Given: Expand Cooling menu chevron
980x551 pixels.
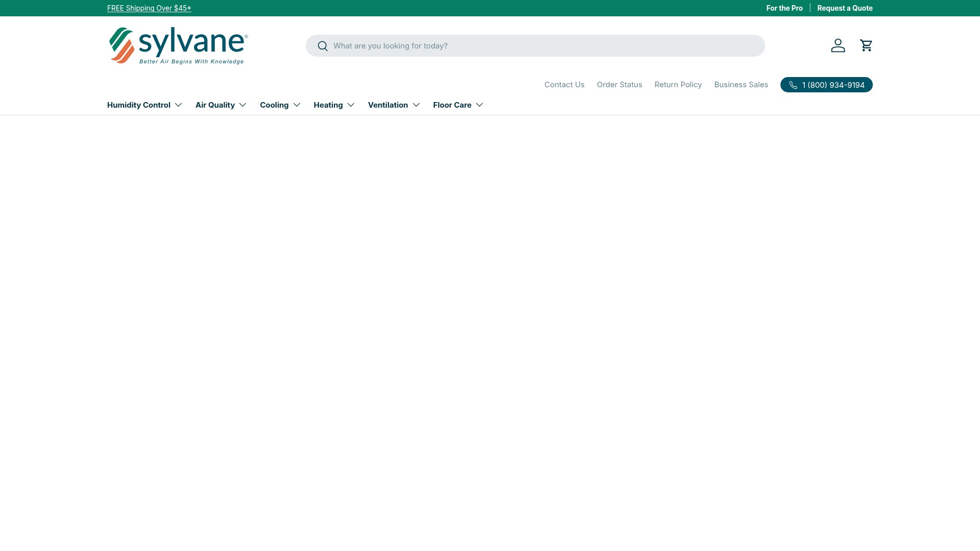Looking at the screenshot, I should 297,105.
